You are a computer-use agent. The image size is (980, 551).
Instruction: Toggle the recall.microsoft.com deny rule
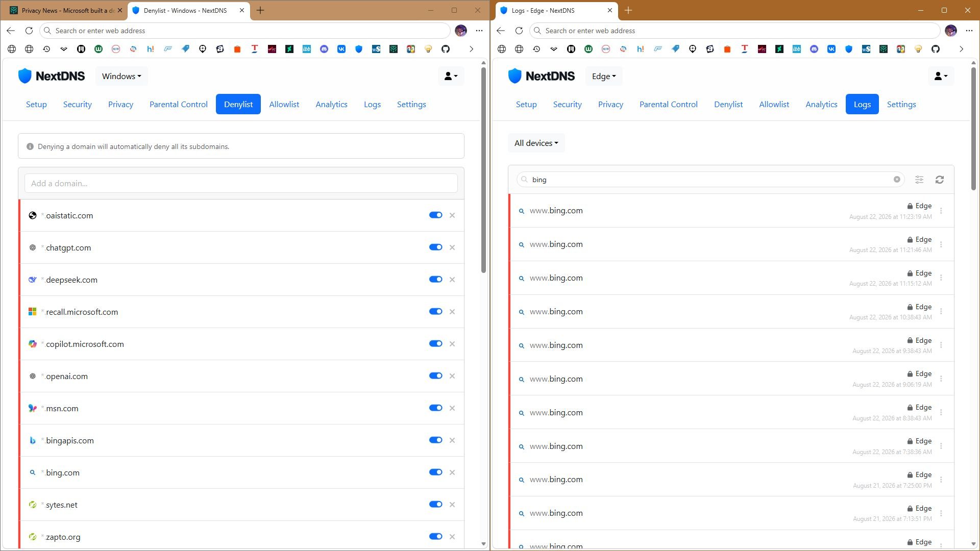click(436, 312)
